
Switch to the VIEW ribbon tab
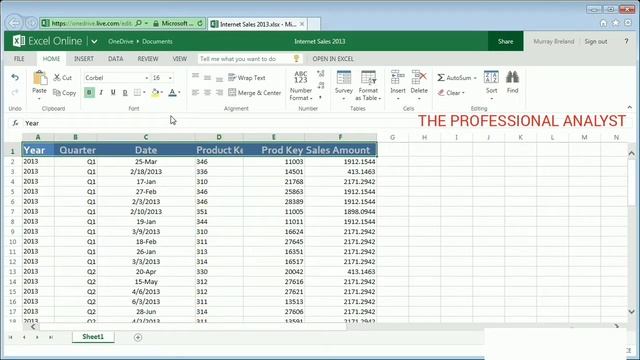pyautogui.click(x=180, y=59)
